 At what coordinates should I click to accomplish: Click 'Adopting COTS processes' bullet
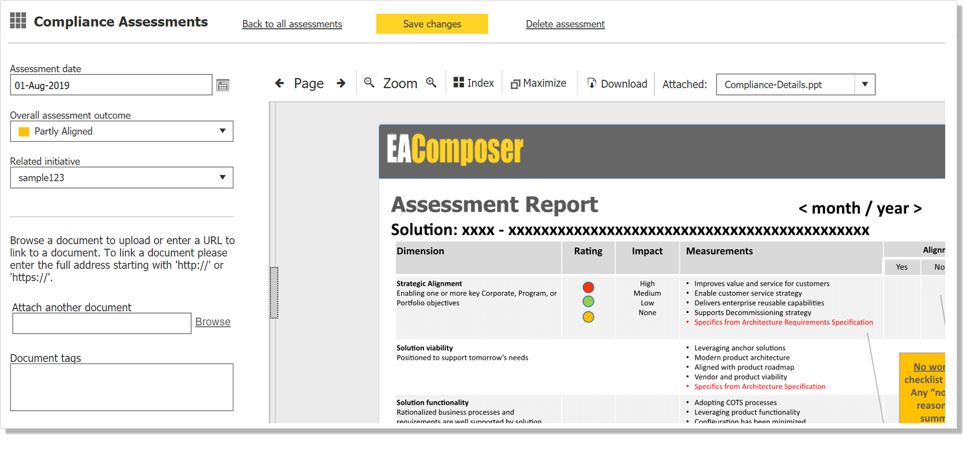click(x=735, y=403)
